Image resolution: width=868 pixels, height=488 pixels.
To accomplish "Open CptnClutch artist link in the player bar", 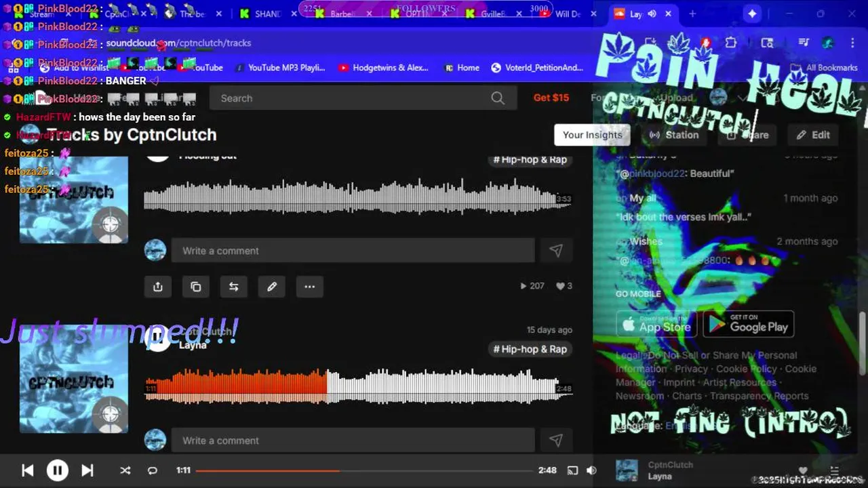I will tap(670, 465).
